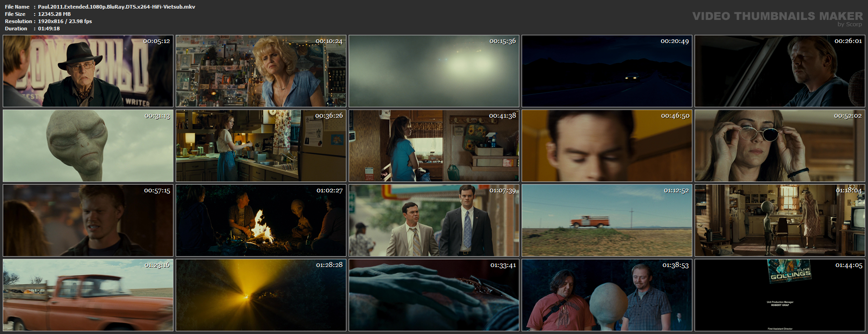Click the end credits thumbnail at 01:44:05

click(x=780, y=295)
